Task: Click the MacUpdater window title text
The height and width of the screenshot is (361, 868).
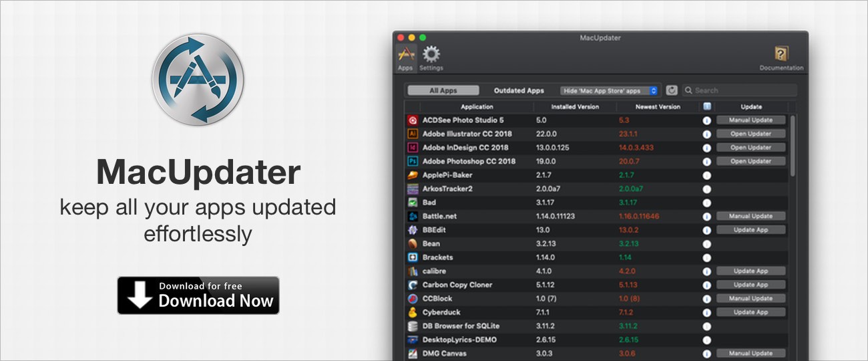Action: (600, 37)
